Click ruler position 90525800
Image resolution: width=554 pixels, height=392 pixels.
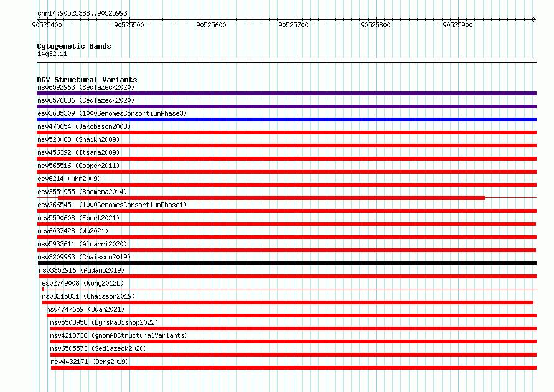(x=375, y=25)
